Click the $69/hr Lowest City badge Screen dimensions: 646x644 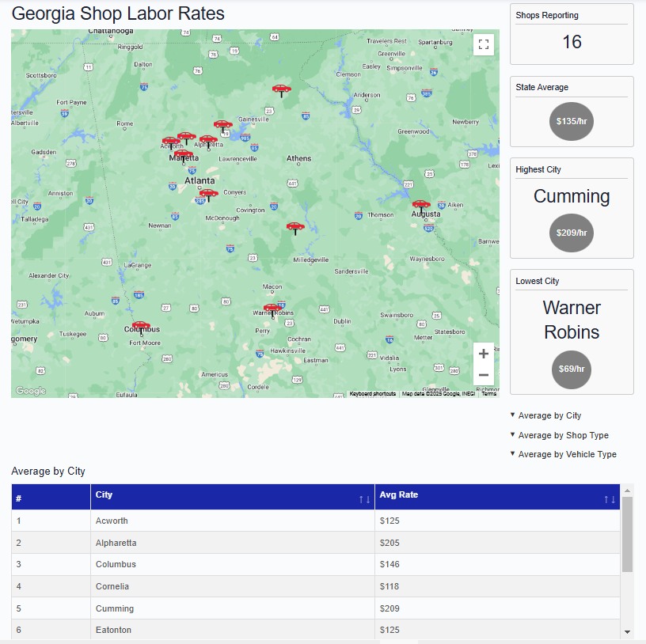572,369
